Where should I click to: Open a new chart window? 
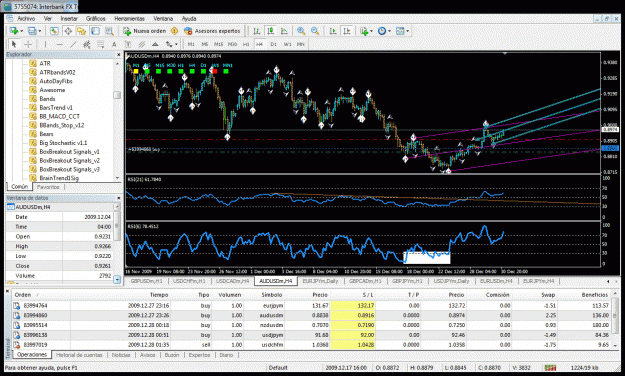point(14,31)
